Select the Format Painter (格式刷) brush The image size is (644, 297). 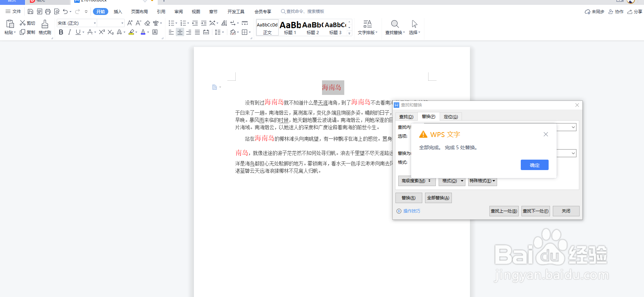[x=45, y=27]
